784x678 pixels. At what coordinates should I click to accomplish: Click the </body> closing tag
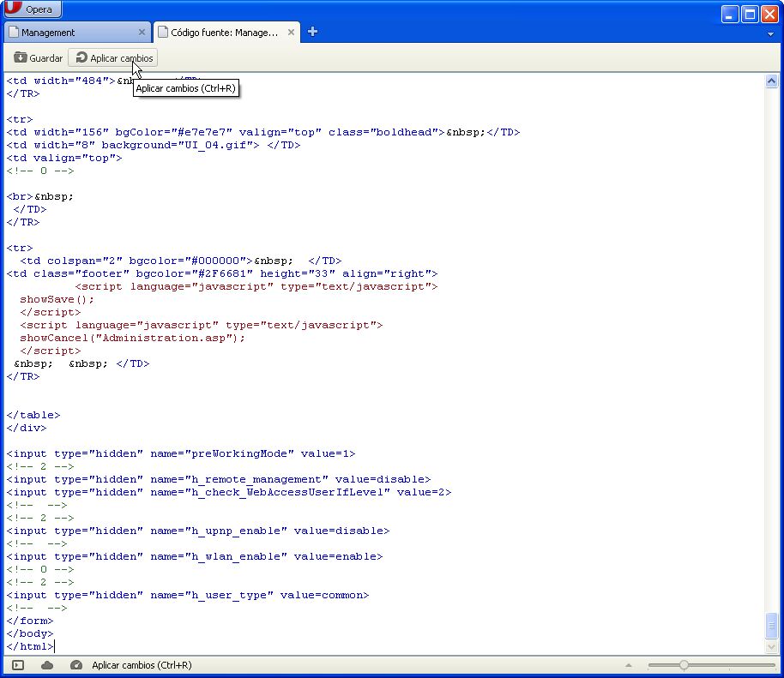[x=29, y=633]
